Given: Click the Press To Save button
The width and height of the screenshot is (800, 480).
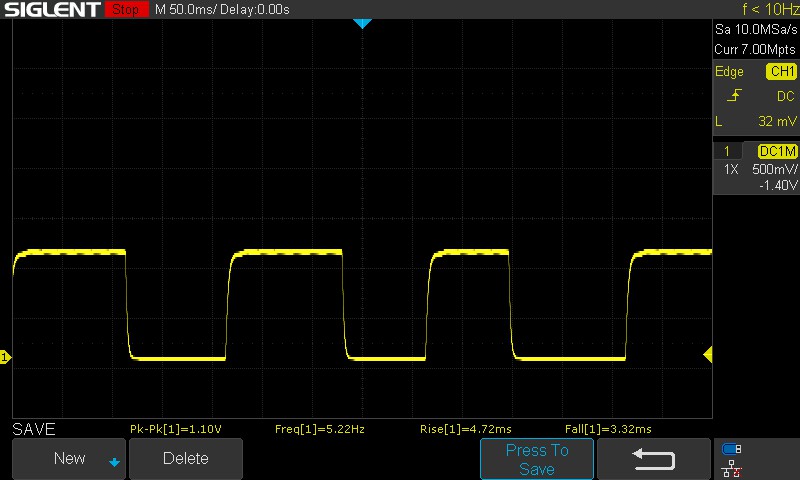Looking at the screenshot, I should pos(537,459).
